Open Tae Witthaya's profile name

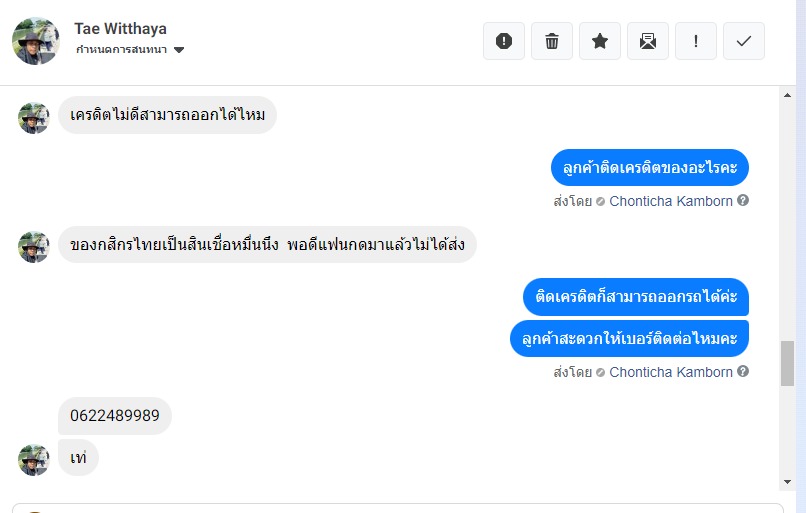click(120, 29)
